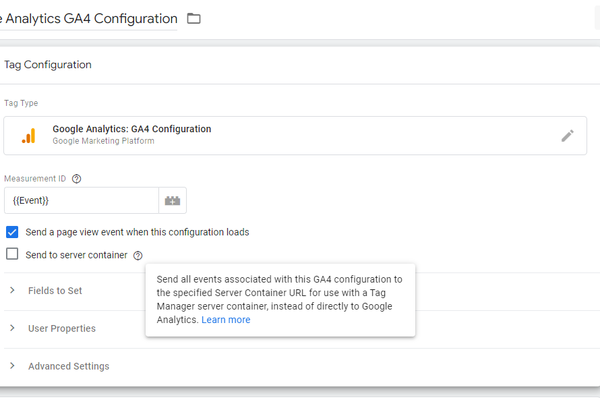Click help icon next to Send to server container
This screenshot has height=400, width=600.
point(138,255)
